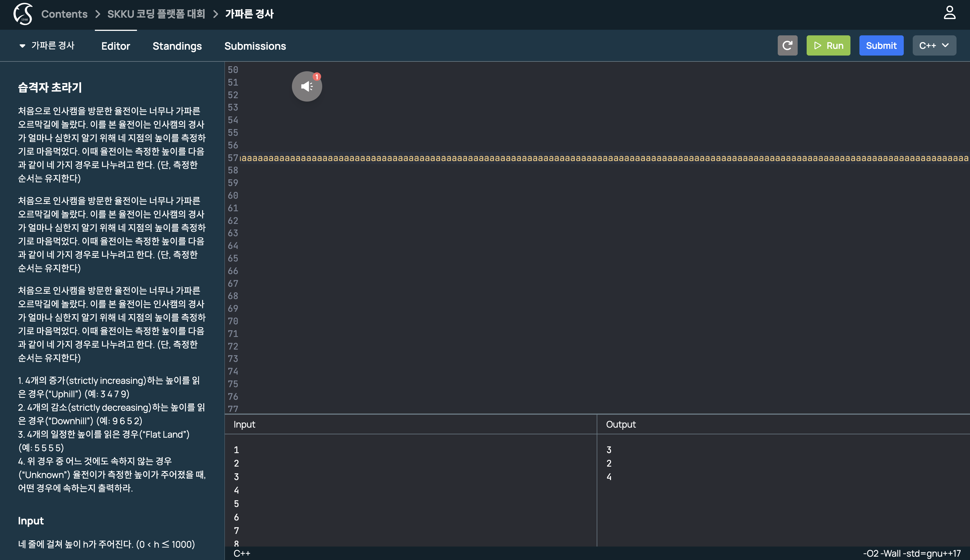This screenshot has height=560, width=970.
Task: Switch to the Standings tab
Action: click(x=177, y=46)
